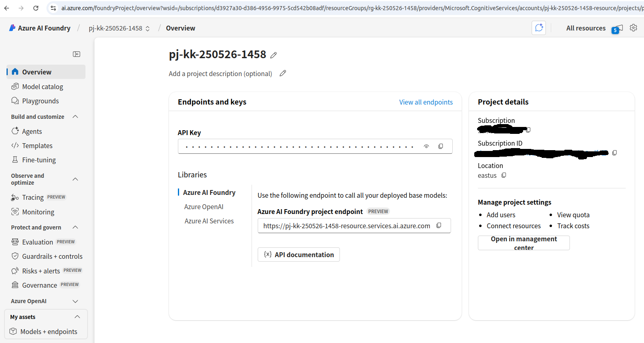Image resolution: width=644 pixels, height=343 pixels.
Task: Select the Azure AI Foundry library tab
Action: click(x=209, y=192)
